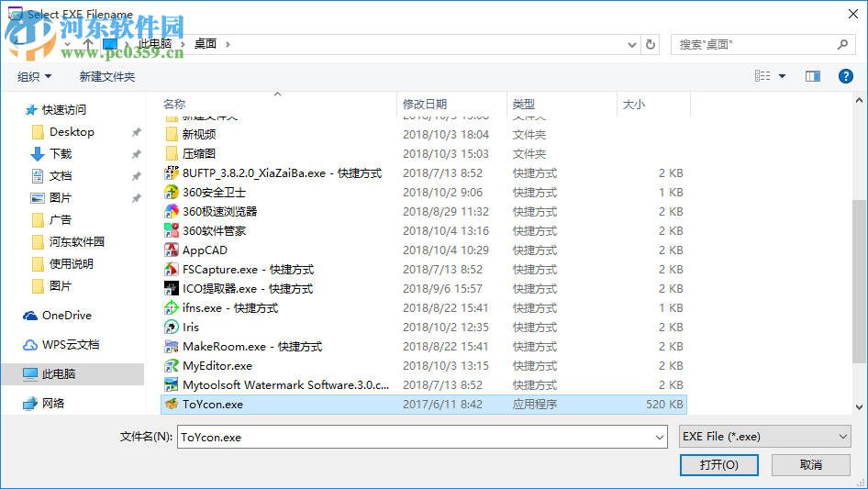
Task: Click the 打开(O) button
Action: pyautogui.click(x=718, y=464)
